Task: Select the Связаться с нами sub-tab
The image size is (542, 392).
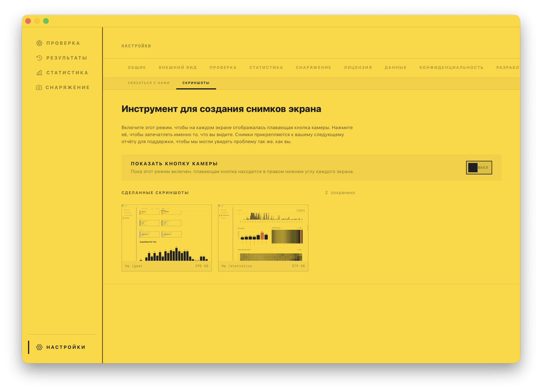Action: [149, 83]
